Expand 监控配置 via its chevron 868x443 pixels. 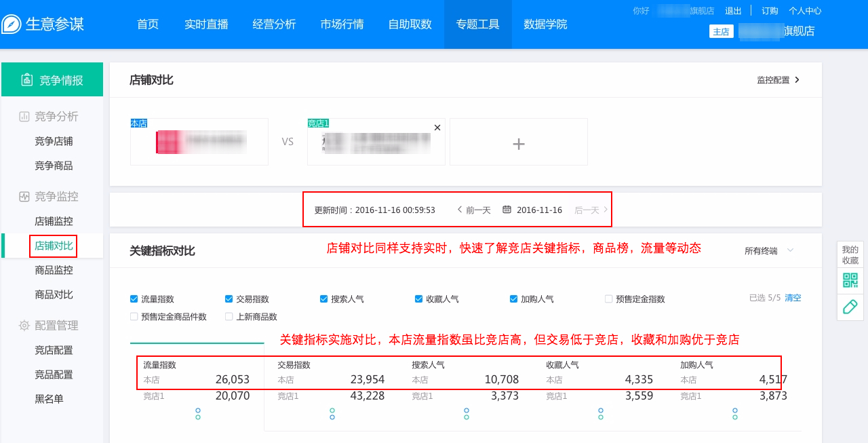click(798, 79)
